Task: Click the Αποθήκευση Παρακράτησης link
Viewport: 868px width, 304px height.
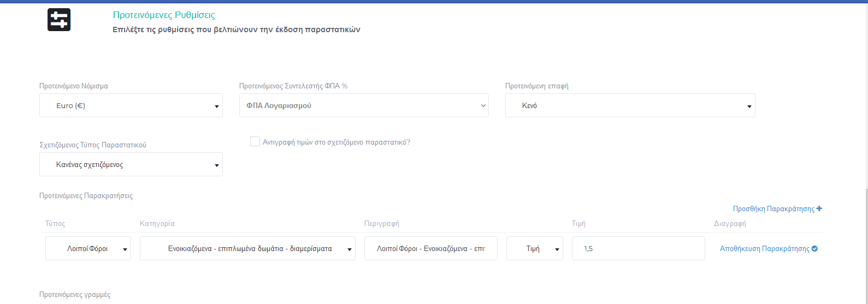Action: point(764,248)
